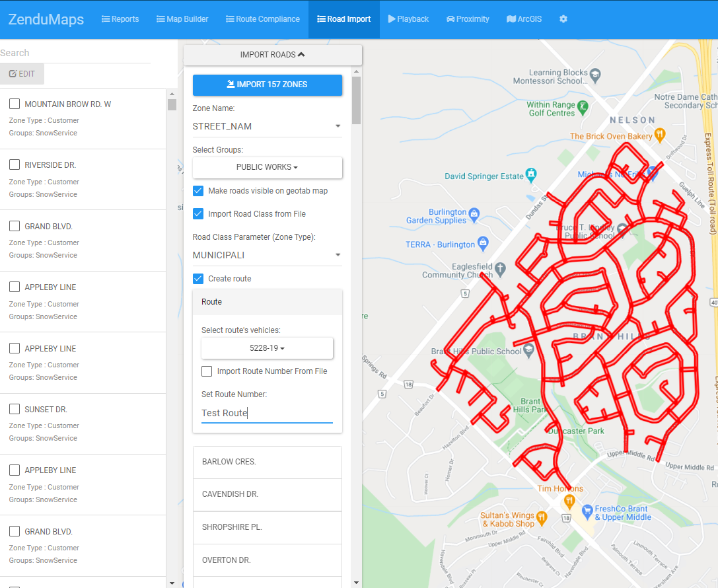This screenshot has height=588, width=718.
Task: Collapse the IMPORT ROADS panel header
Action: (272, 55)
